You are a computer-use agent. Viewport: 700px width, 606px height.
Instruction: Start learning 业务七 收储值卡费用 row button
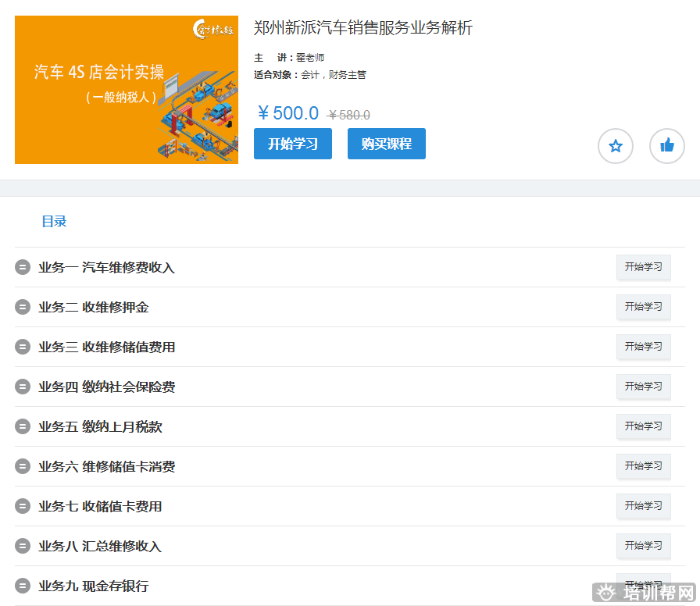(643, 505)
